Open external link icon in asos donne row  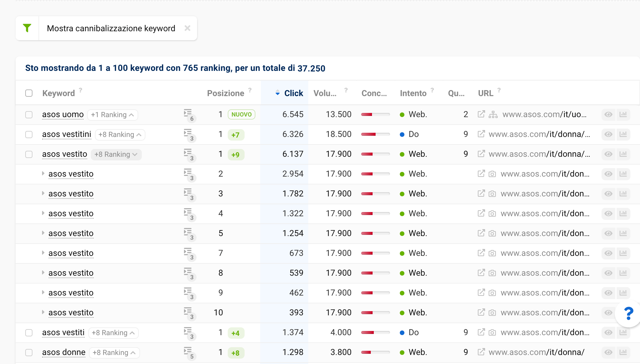point(481,352)
